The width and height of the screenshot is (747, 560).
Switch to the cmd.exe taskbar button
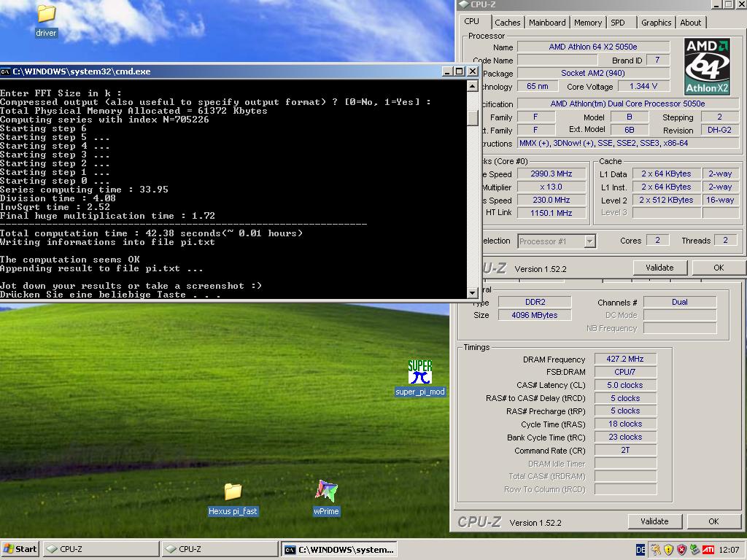(339, 549)
